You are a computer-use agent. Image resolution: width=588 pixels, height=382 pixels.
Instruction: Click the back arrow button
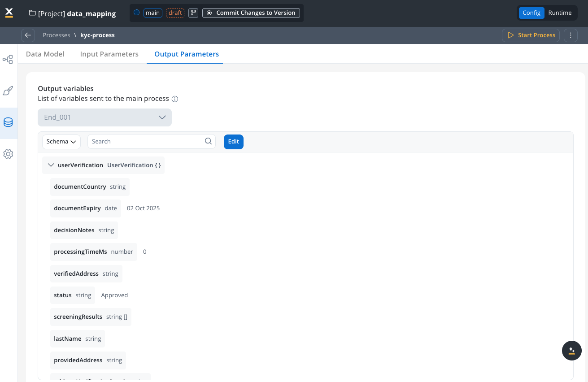(28, 35)
